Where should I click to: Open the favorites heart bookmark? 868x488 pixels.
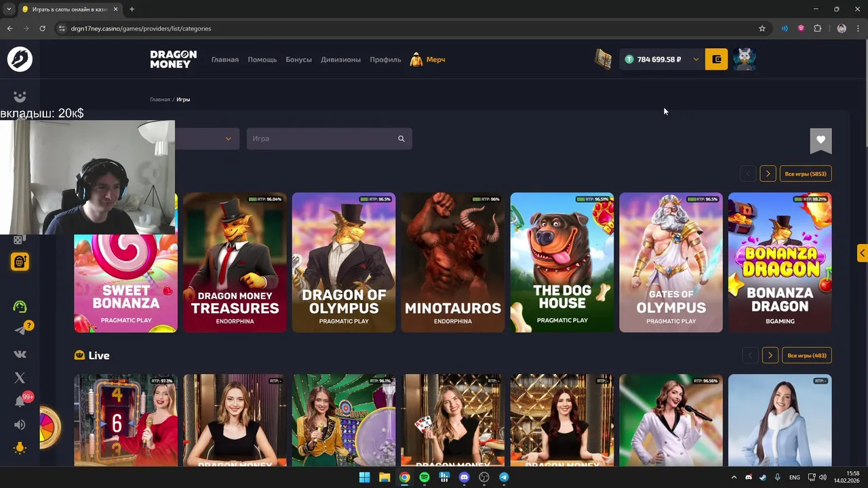click(821, 140)
